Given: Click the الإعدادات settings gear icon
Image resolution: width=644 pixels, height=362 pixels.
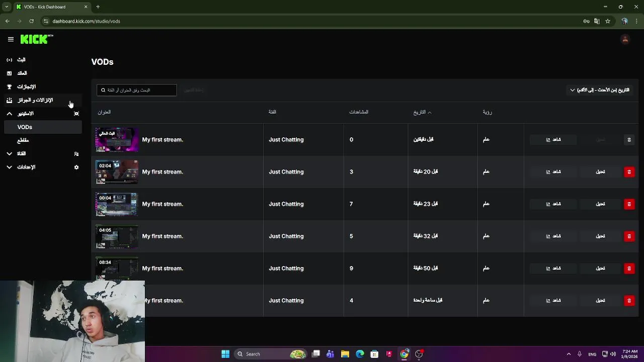Looking at the screenshot, I should [x=76, y=167].
